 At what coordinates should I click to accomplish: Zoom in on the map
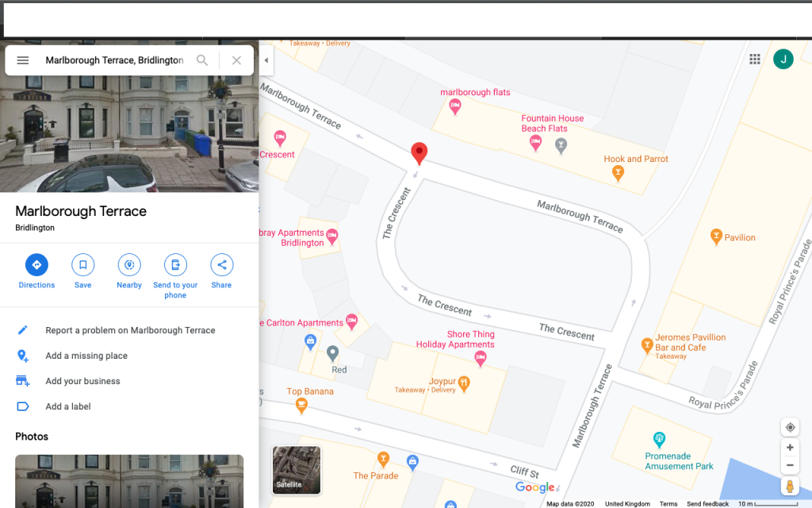point(790,448)
